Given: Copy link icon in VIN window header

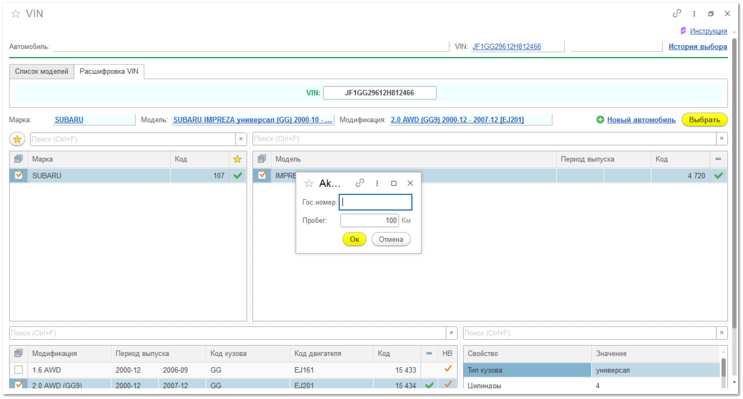Looking at the screenshot, I should [677, 14].
